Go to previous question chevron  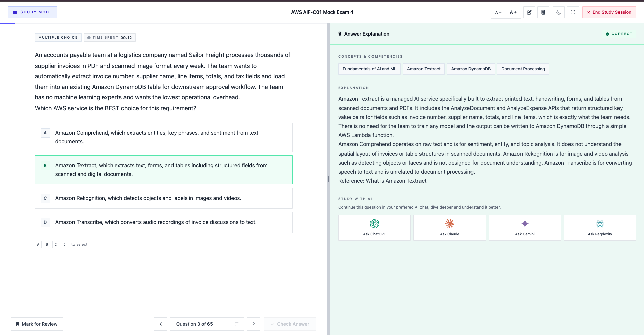[x=161, y=324]
